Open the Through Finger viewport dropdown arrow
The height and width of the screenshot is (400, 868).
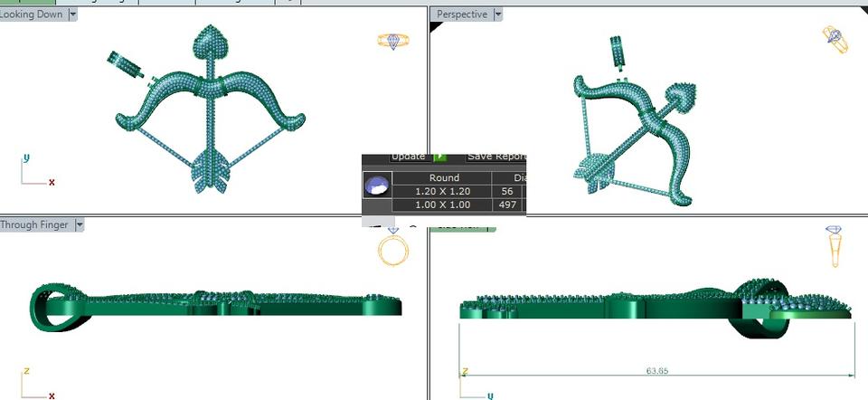(80, 225)
